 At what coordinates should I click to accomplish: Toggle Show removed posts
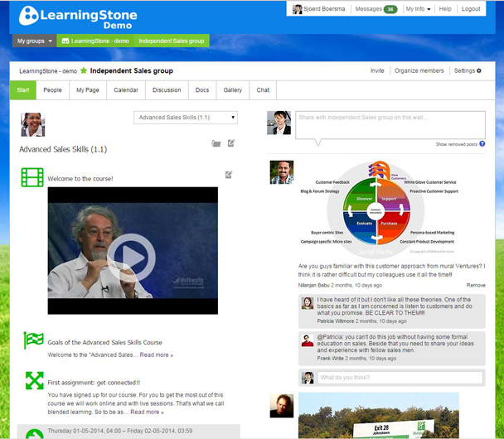[455, 144]
